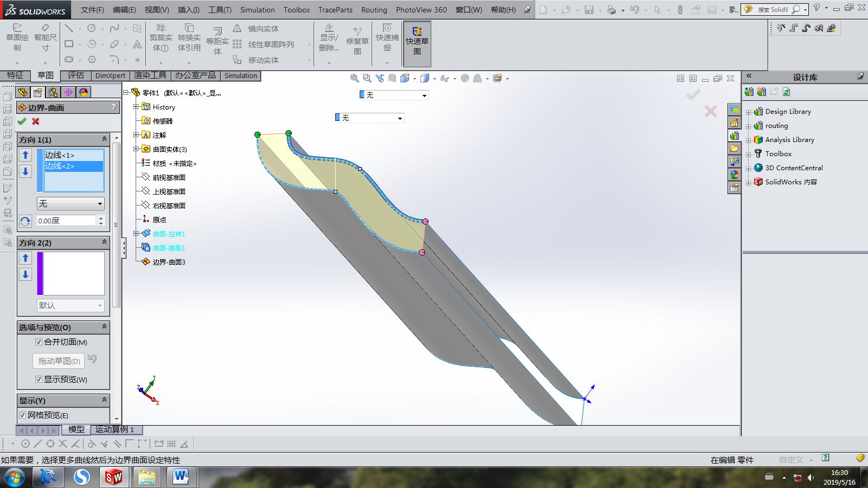Viewport: 868px width, 488px height.
Task: Click the Mirror Entities (镜向实体) tool
Action: pyautogui.click(x=263, y=29)
